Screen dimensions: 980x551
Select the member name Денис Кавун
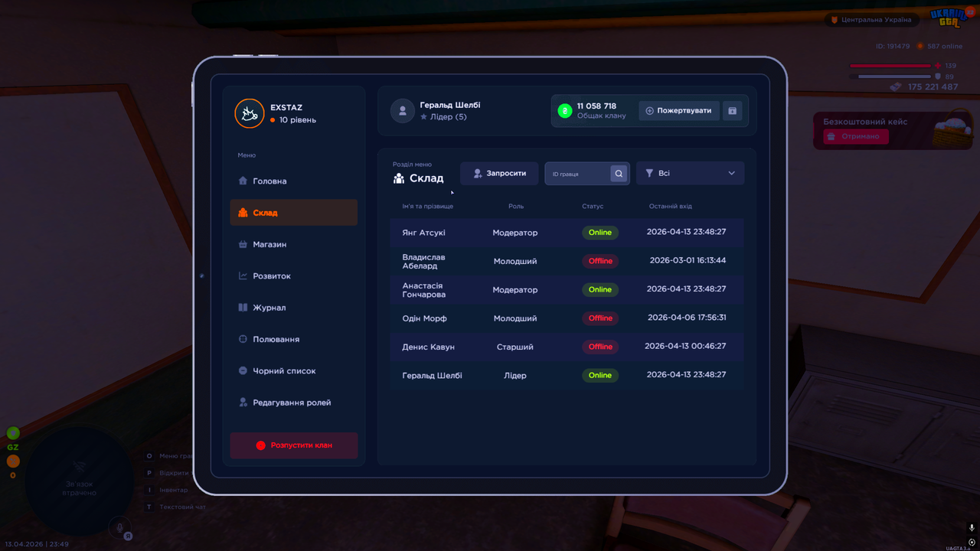tap(428, 347)
